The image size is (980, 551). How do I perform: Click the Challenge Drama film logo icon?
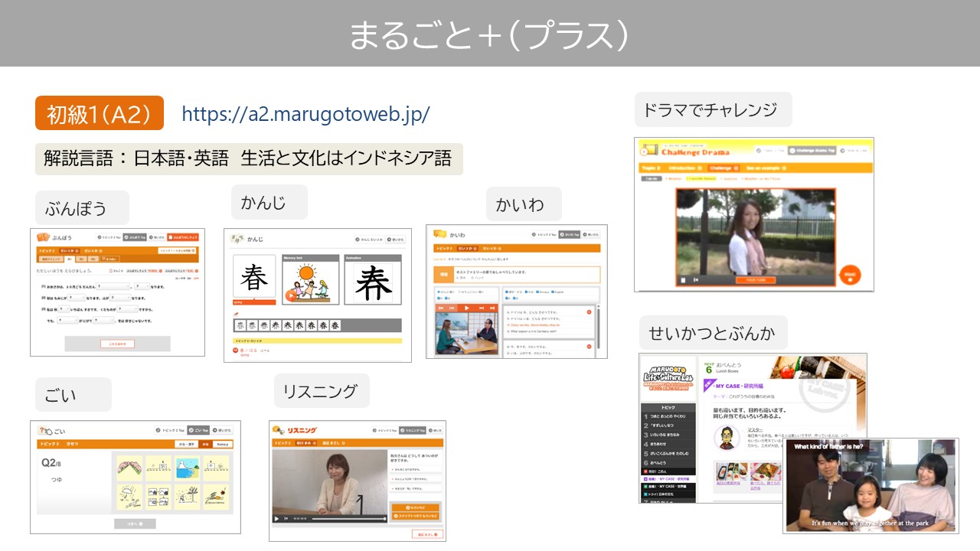coord(649,150)
